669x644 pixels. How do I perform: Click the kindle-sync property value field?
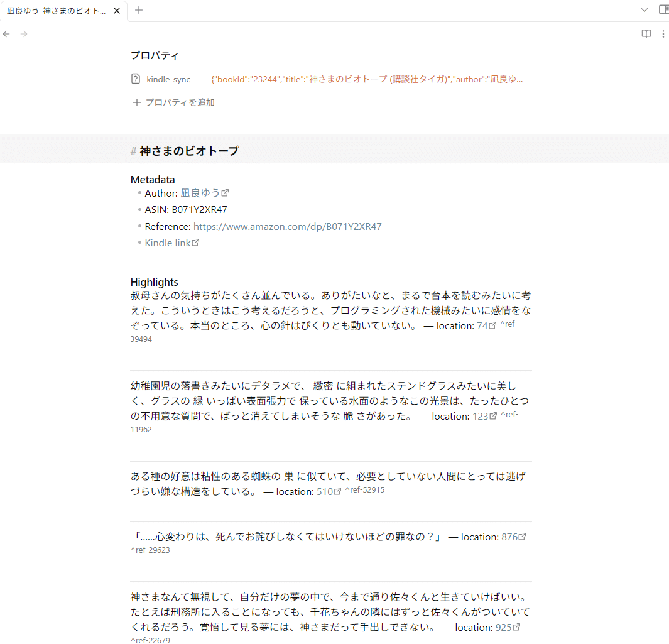[x=367, y=79]
